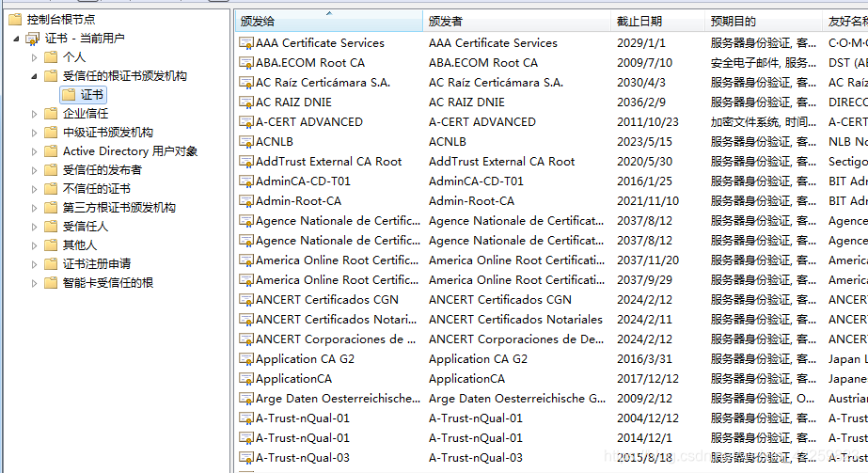The image size is (868, 473).
Task: Click purpose cell 安全电子邮件, 服务...
Action: (x=764, y=63)
